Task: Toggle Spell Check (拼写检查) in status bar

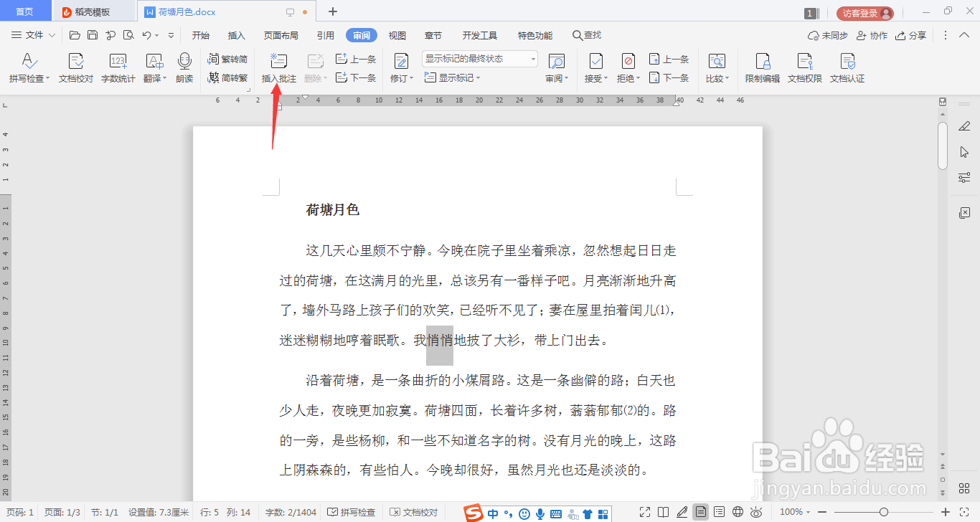Action: tap(352, 512)
